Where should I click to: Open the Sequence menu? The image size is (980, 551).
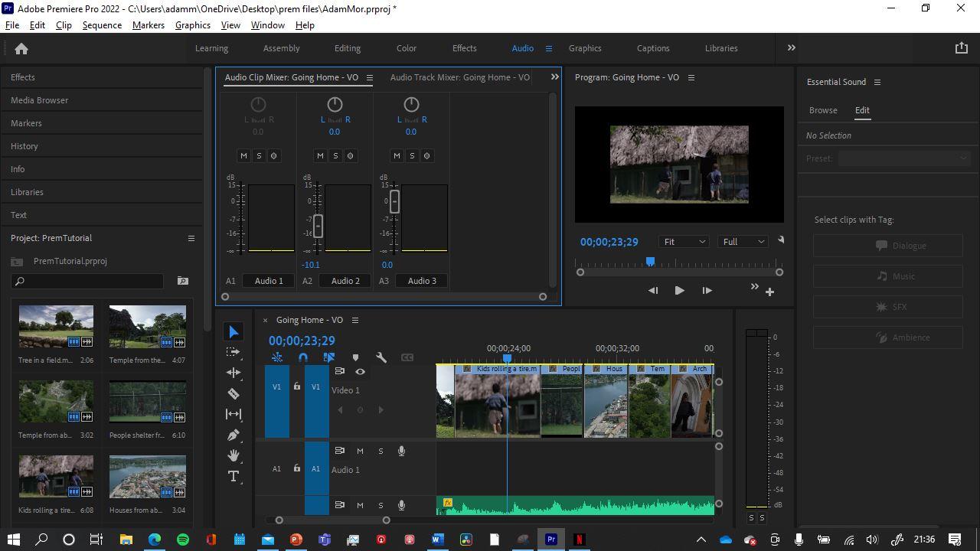[102, 24]
